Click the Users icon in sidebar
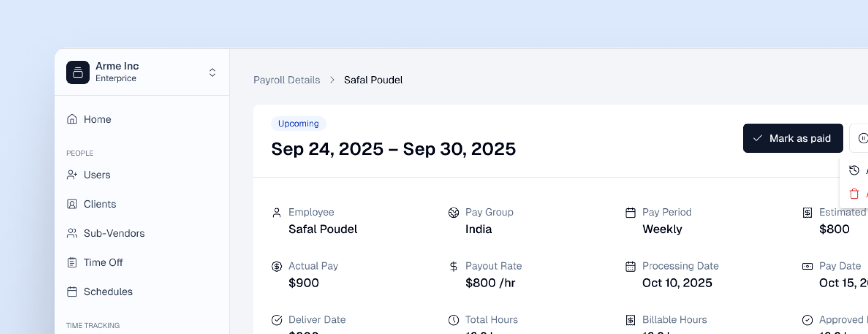The width and height of the screenshot is (868, 334). tap(72, 175)
